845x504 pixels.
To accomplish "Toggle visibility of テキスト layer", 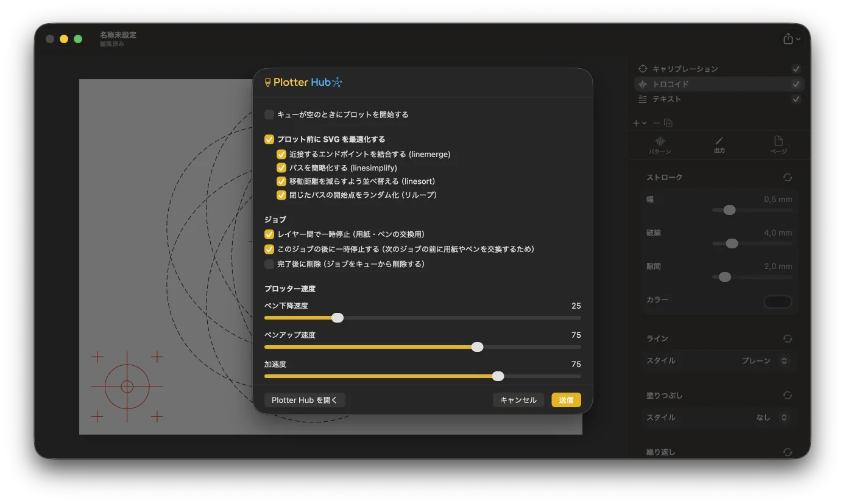I will click(796, 99).
